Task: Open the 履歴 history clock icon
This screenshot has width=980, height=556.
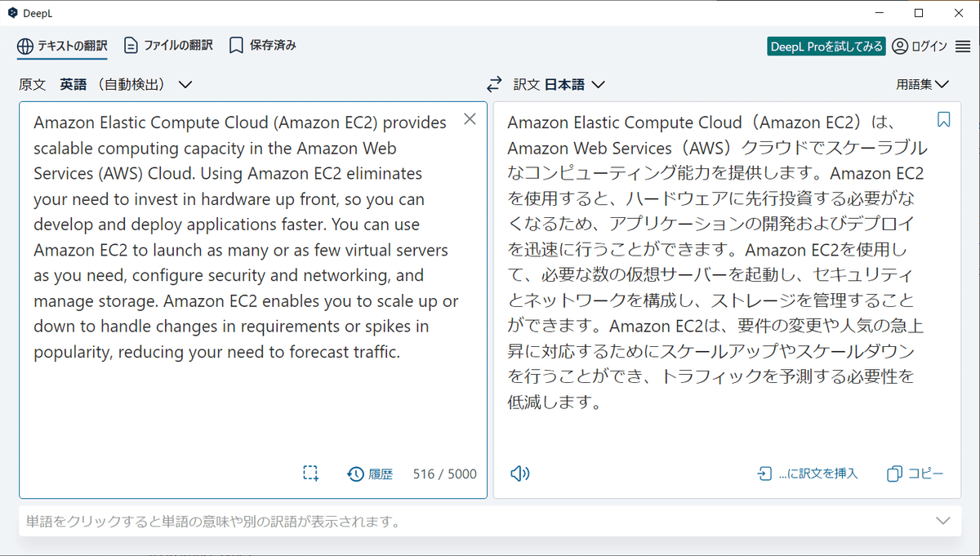Action: point(355,474)
